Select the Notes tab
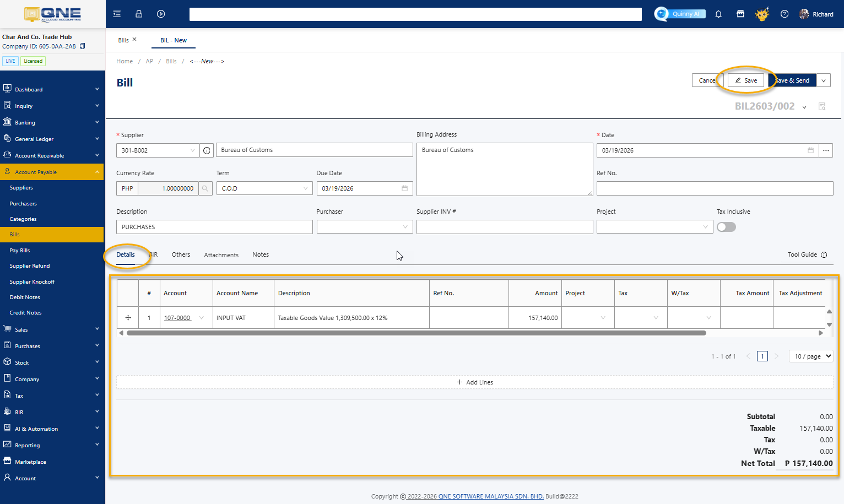The image size is (844, 504). [261, 254]
